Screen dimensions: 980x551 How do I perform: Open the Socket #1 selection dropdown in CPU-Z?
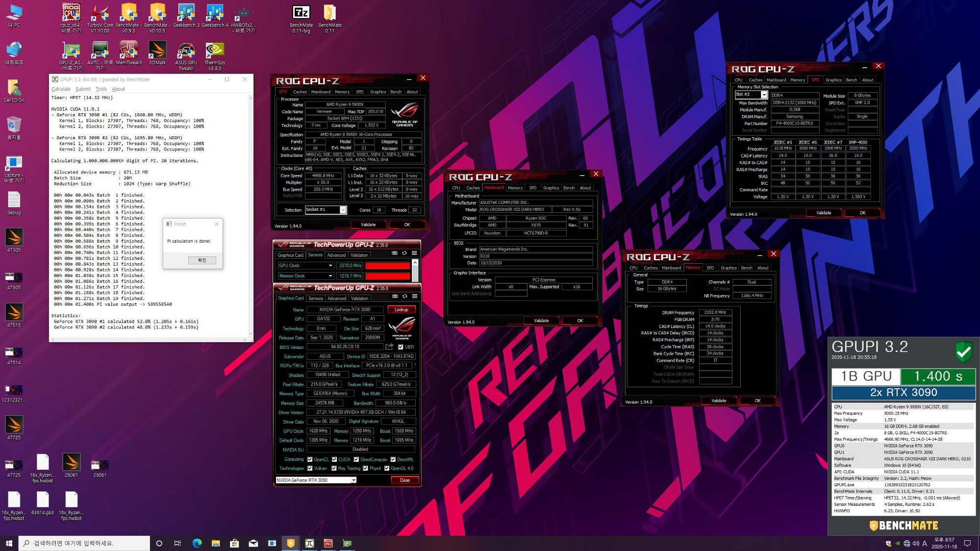pos(326,210)
